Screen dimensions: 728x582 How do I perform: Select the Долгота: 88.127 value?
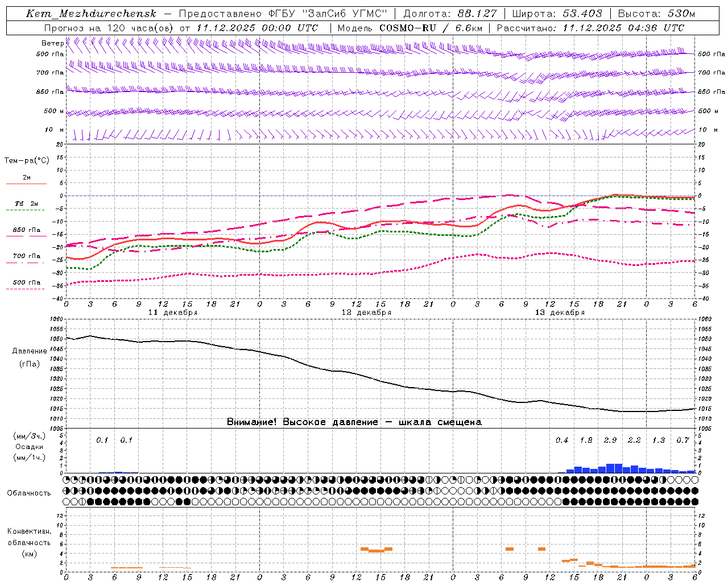click(x=450, y=14)
